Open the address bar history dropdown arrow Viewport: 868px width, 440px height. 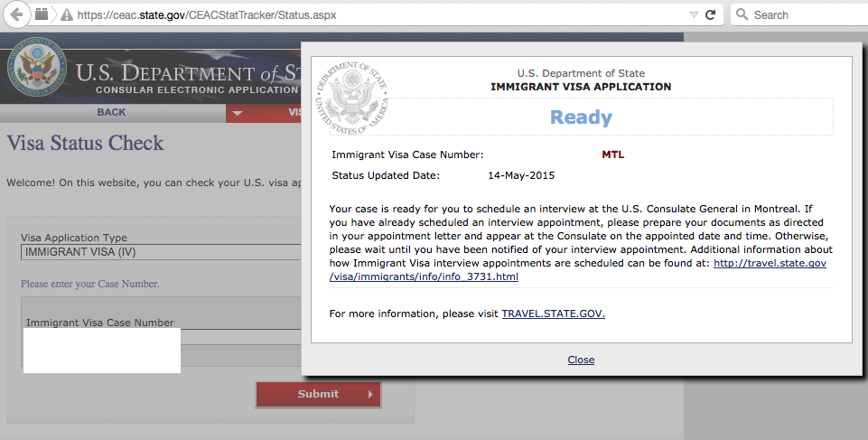coord(694,15)
